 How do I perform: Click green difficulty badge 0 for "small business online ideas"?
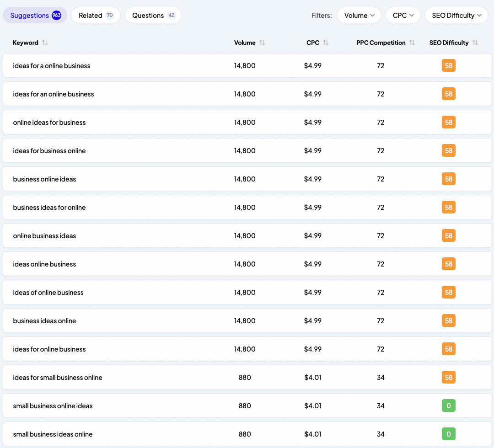[449, 405]
